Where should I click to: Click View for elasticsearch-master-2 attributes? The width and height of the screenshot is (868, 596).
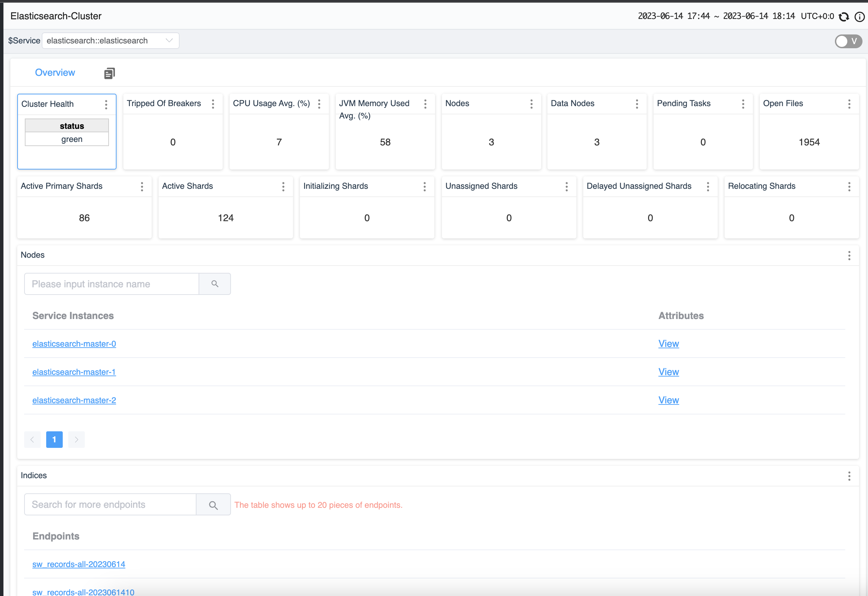pos(668,400)
